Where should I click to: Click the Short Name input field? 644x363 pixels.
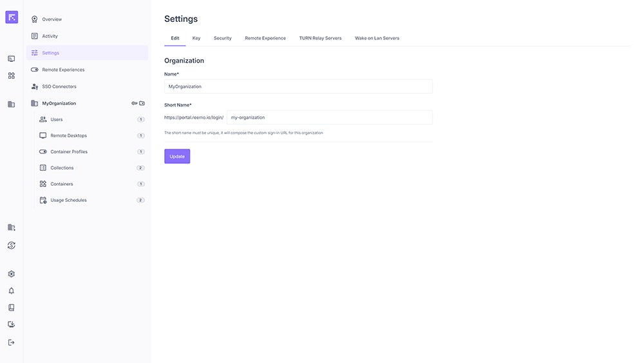[329, 117]
